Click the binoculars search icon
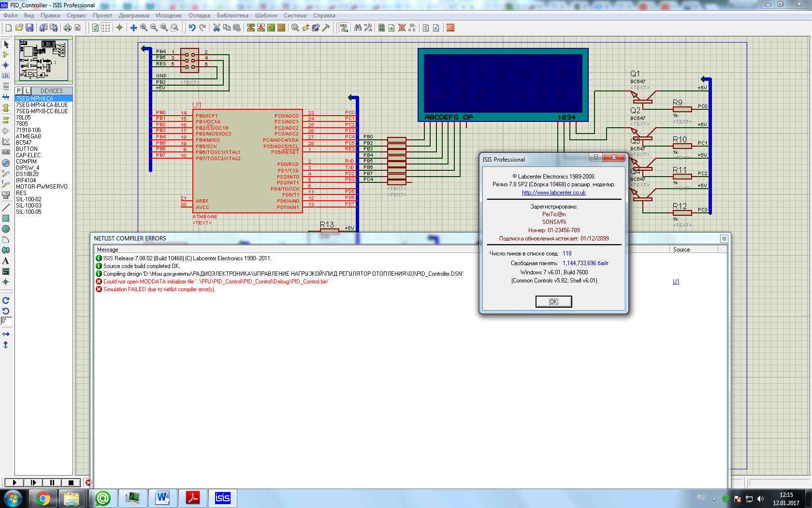The width and height of the screenshot is (812, 508). (x=358, y=28)
